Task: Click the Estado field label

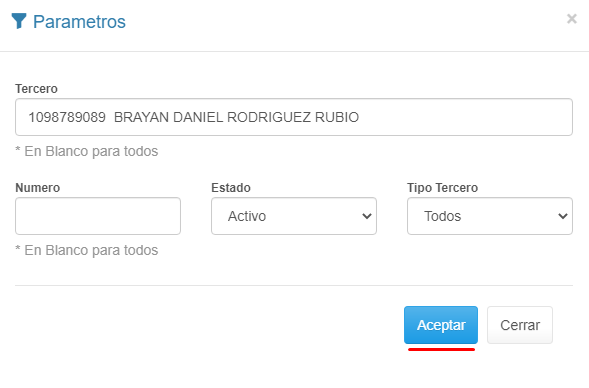Action: click(x=231, y=187)
